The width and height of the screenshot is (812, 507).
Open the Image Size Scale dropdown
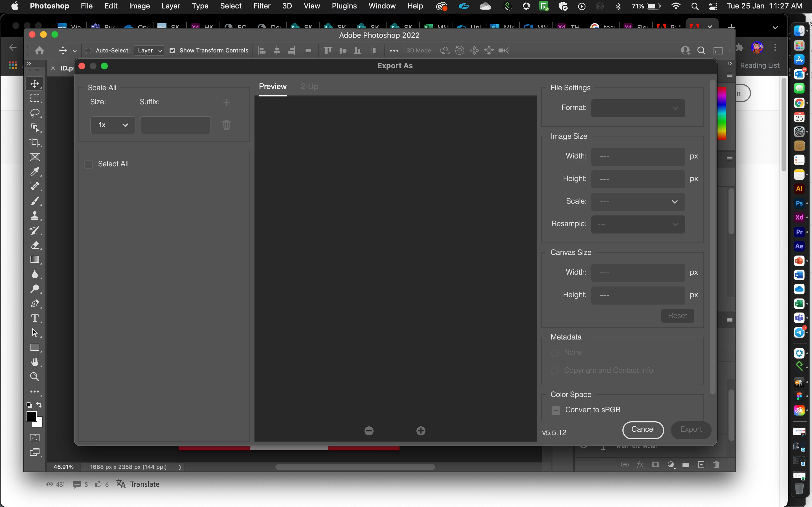click(638, 202)
